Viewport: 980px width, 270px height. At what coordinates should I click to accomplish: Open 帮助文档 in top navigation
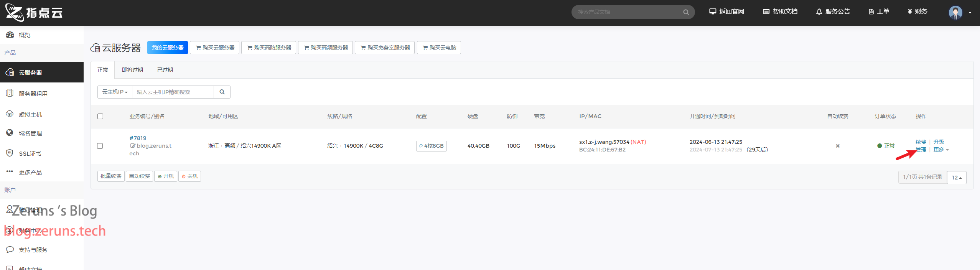point(780,12)
